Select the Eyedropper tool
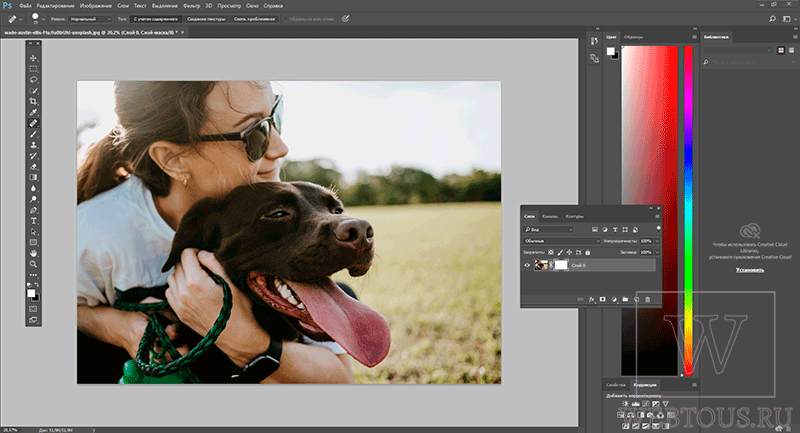Viewport: 800px width, 433px height. [33, 112]
